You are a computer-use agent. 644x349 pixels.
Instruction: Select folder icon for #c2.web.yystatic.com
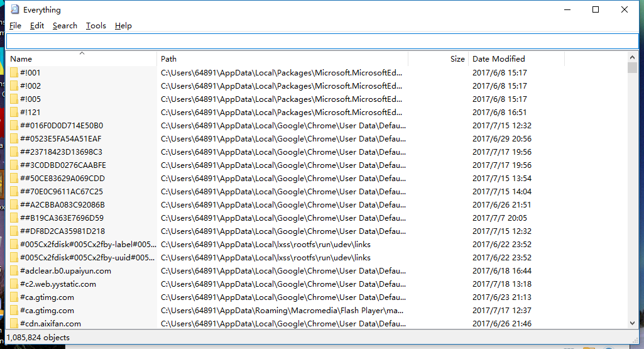pos(14,284)
